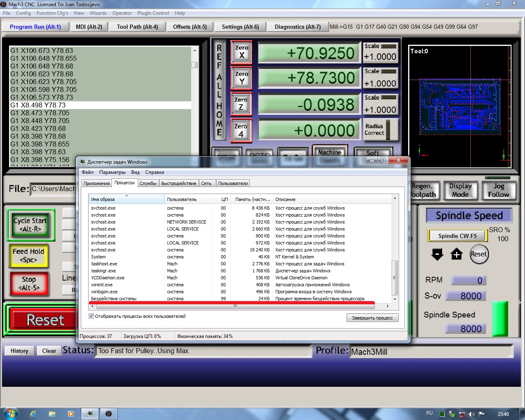Click the volume speaker tray icon
The height and width of the screenshot is (420, 525).
(x=472, y=414)
